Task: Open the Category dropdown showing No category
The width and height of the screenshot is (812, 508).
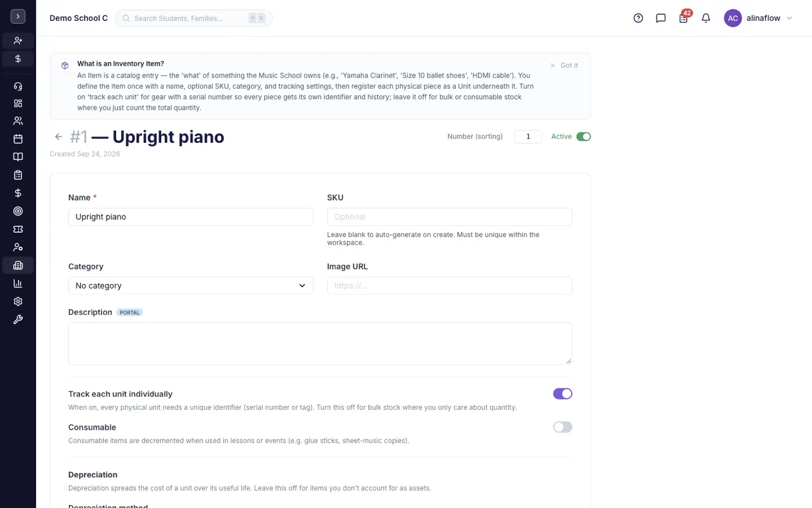Action: pos(191,286)
